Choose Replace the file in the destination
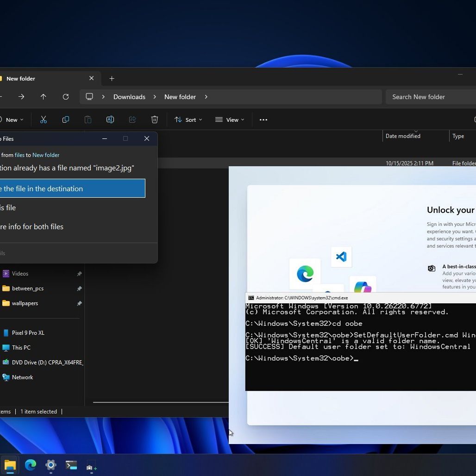The width and height of the screenshot is (476, 476). click(x=73, y=188)
